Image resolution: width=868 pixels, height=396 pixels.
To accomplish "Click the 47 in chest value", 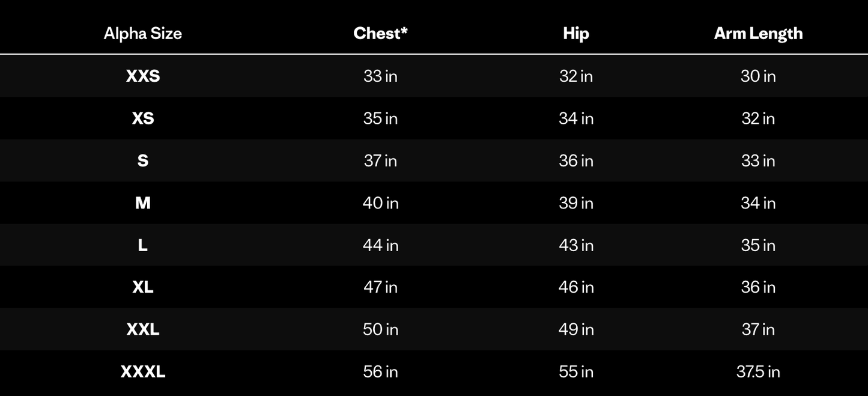I will tap(380, 287).
